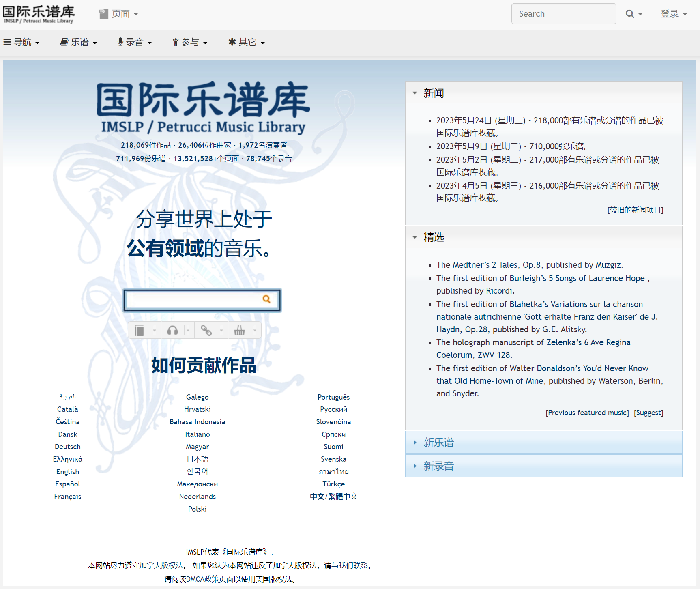
Task: Select the shopping basket search icon
Action: click(239, 331)
